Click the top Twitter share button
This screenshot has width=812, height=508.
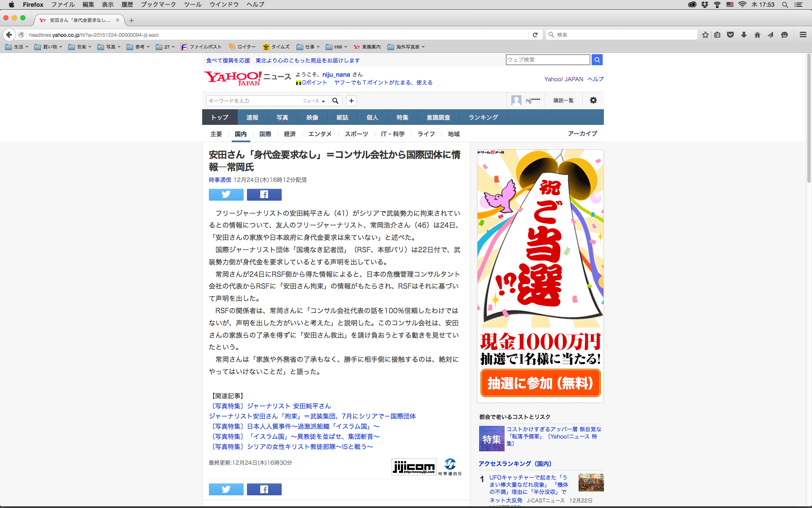click(x=226, y=194)
